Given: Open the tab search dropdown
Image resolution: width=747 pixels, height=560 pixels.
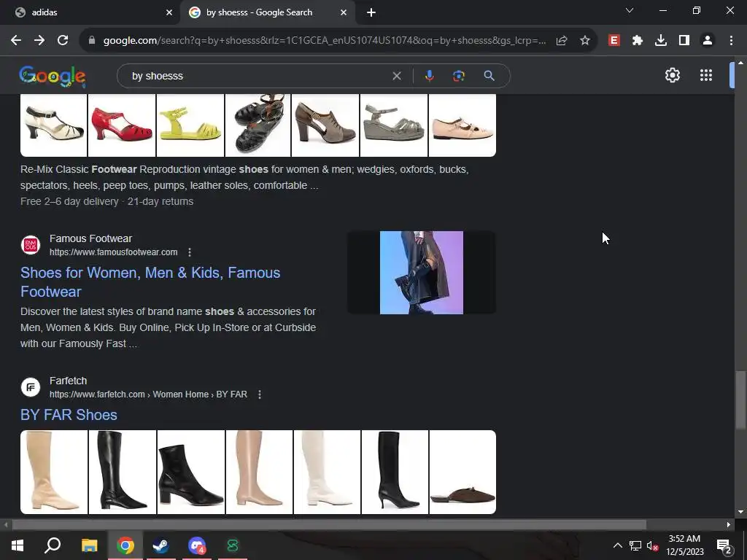Looking at the screenshot, I should 630,10.
